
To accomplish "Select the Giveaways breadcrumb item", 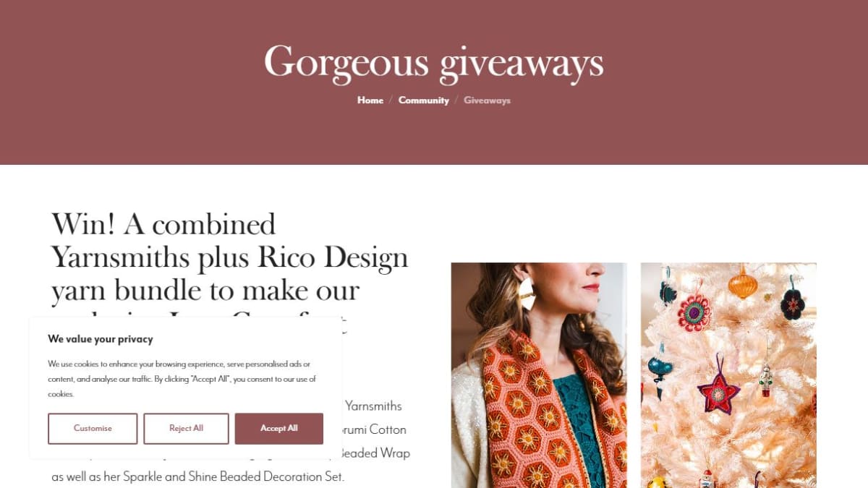I will (x=487, y=100).
